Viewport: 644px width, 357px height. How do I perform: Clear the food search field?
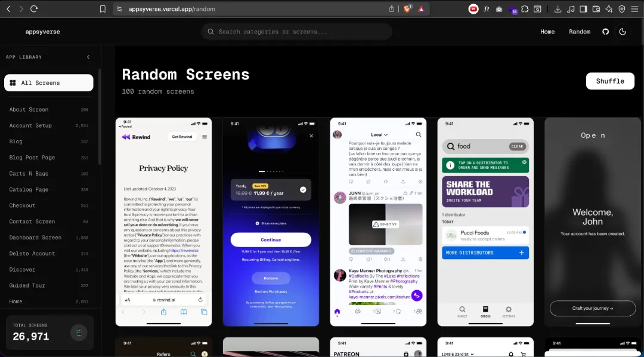[x=517, y=146]
